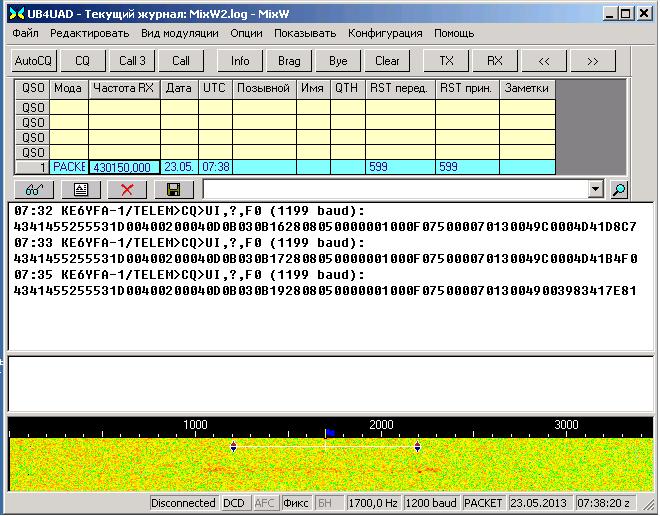The width and height of the screenshot is (660, 516).
Task: Send the Bye macro
Action: pos(338,61)
